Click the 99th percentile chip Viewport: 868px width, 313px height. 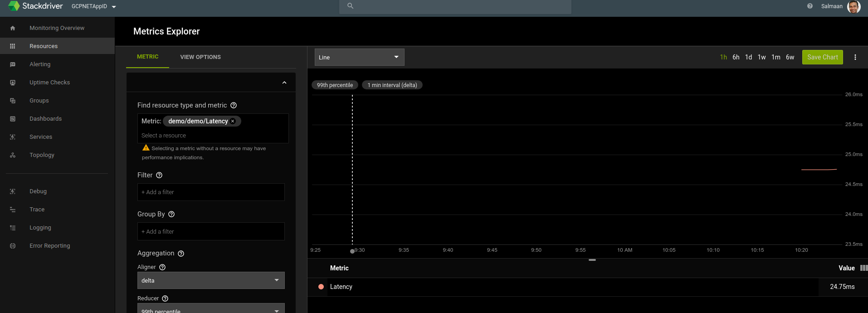coord(335,85)
